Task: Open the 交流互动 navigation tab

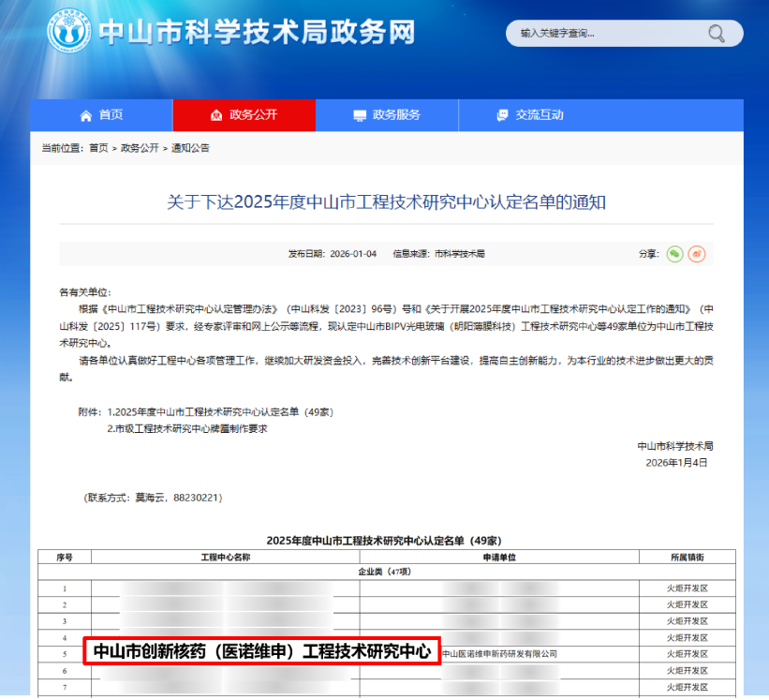Action: click(530, 115)
